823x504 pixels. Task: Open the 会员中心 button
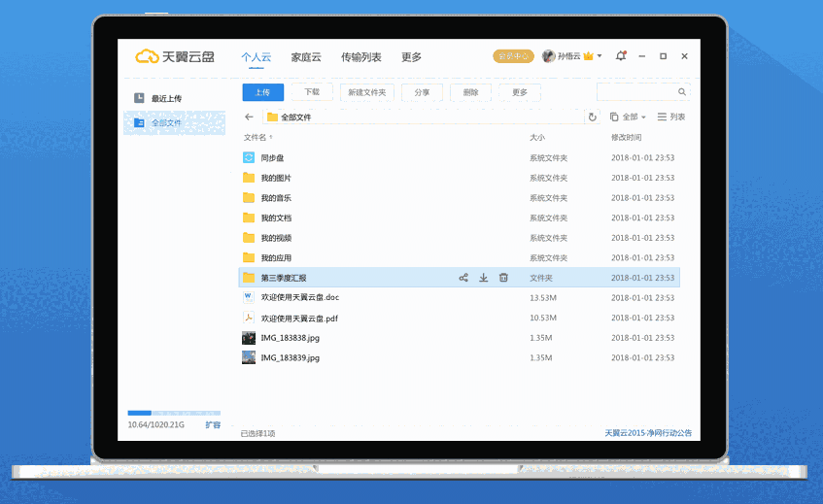coord(513,56)
